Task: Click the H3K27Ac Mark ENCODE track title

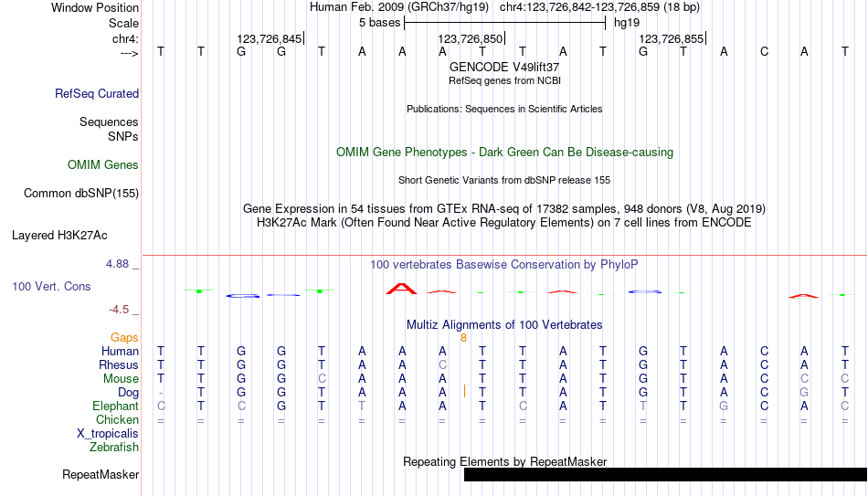Action: pyautogui.click(x=504, y=223)
